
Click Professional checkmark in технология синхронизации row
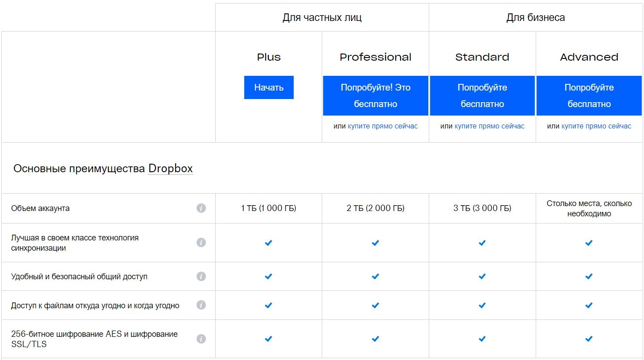375,243
